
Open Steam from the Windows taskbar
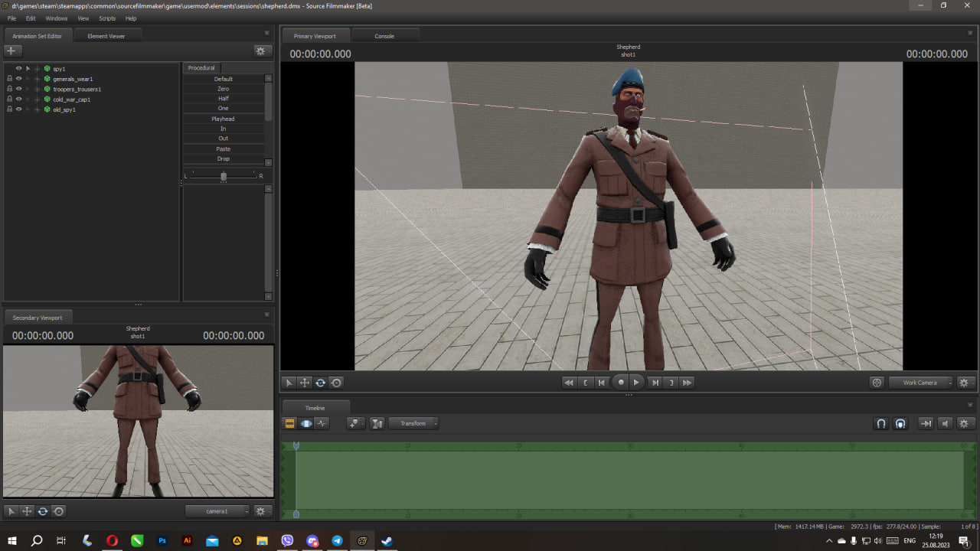pos(387,541)
